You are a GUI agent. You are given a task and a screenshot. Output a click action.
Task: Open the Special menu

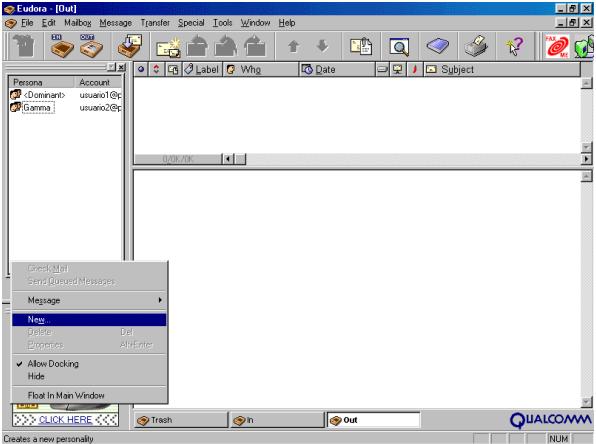coord(191,23)
